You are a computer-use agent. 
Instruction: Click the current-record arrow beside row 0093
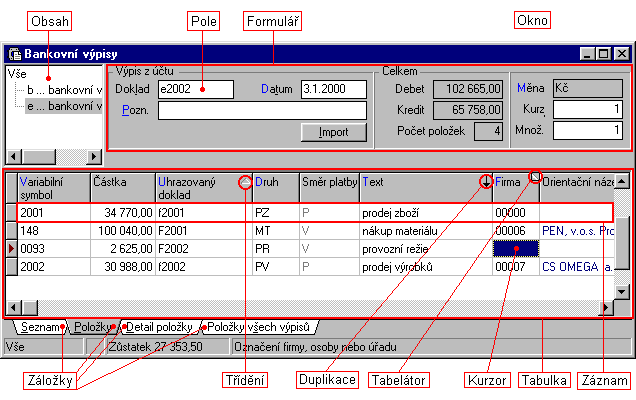(11, 249)
